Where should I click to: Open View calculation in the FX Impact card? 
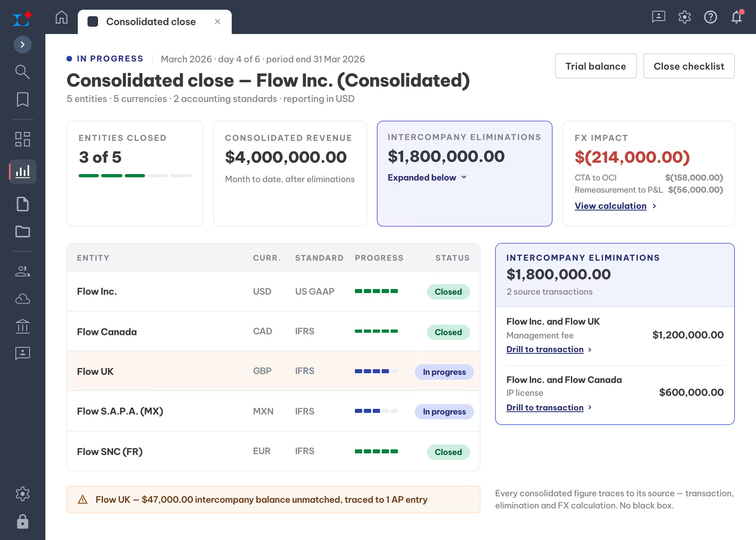tap(611, 206)
